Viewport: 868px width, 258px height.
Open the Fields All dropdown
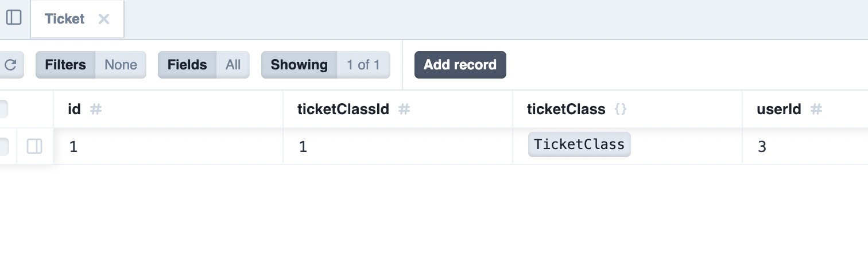coord(204,65)
